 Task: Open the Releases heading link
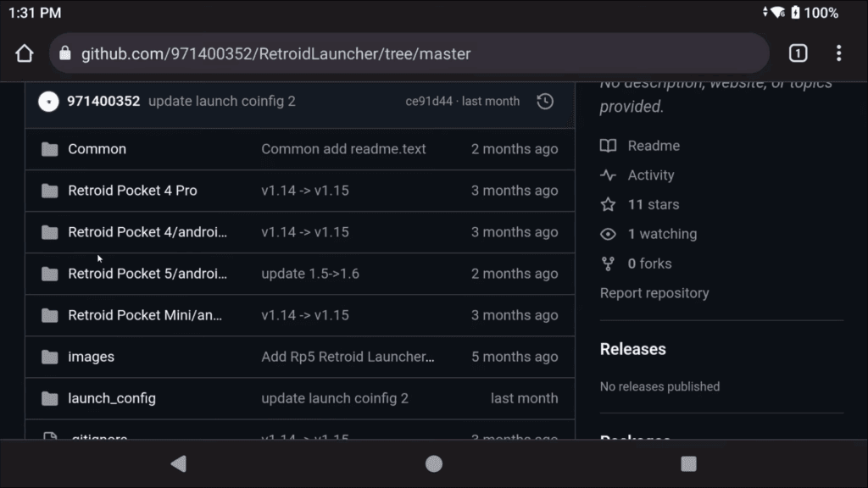point(632,349)
